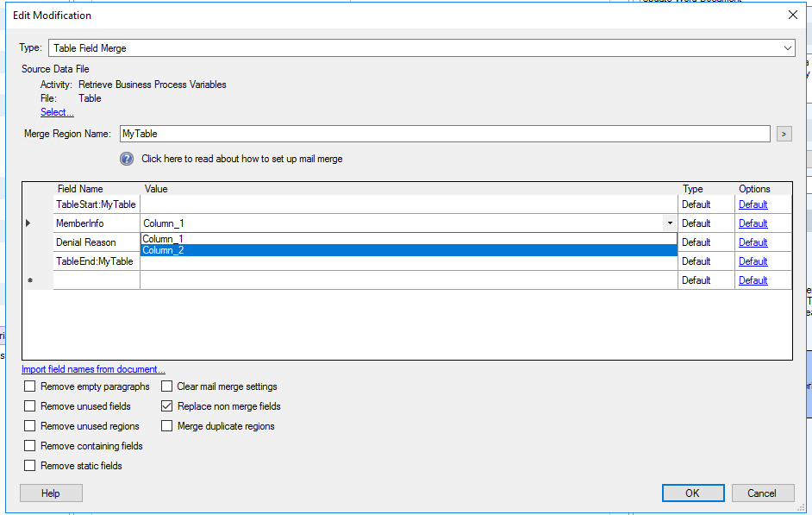Click into the Merge Region Name field
This screenshot has height=515, width=812.
(444, 134)
